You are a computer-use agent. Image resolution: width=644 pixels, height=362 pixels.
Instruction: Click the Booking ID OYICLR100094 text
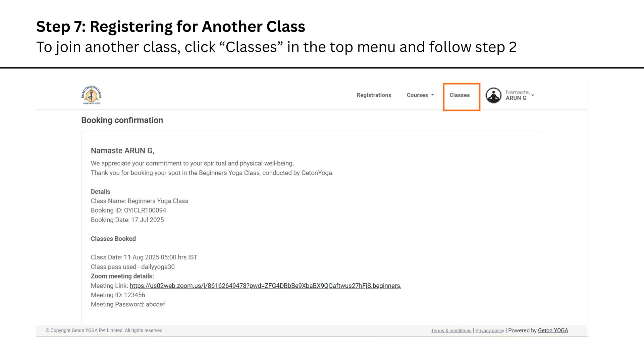pos(128,210)
